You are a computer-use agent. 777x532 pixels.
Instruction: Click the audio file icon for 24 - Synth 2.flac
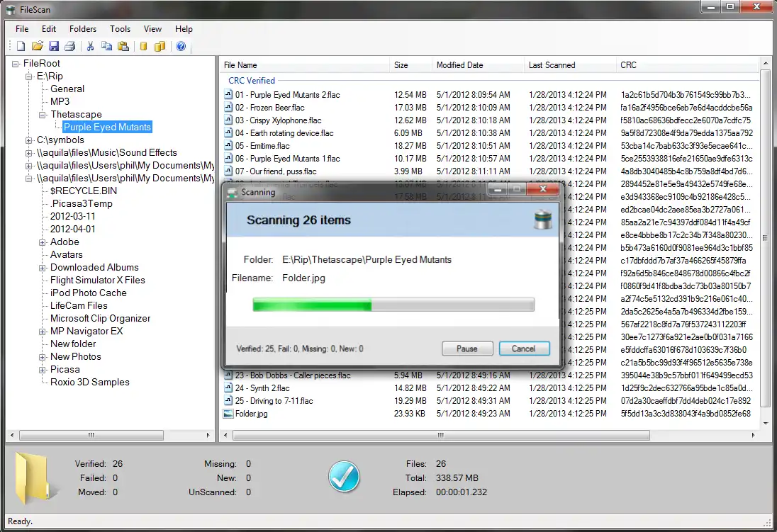coord(228,388)
